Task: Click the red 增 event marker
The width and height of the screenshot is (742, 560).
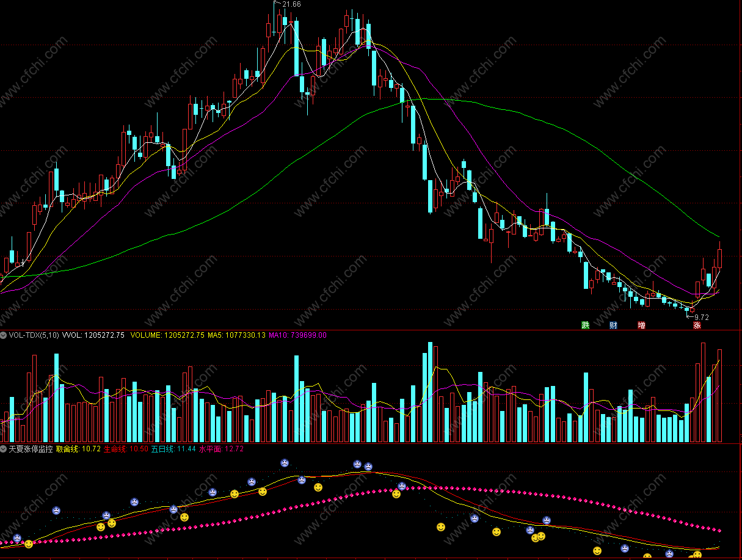Action: coord(641,325)
